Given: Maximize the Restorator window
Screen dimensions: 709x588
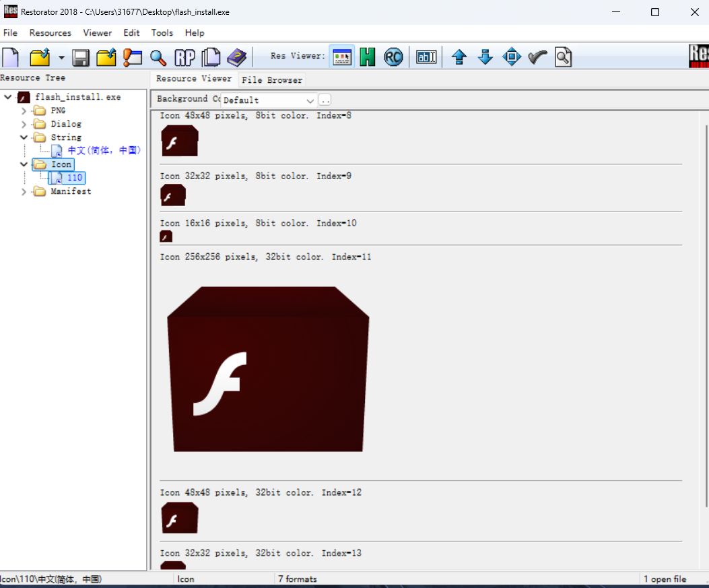Looking at the screenshot, I should (x=654, y=12).
